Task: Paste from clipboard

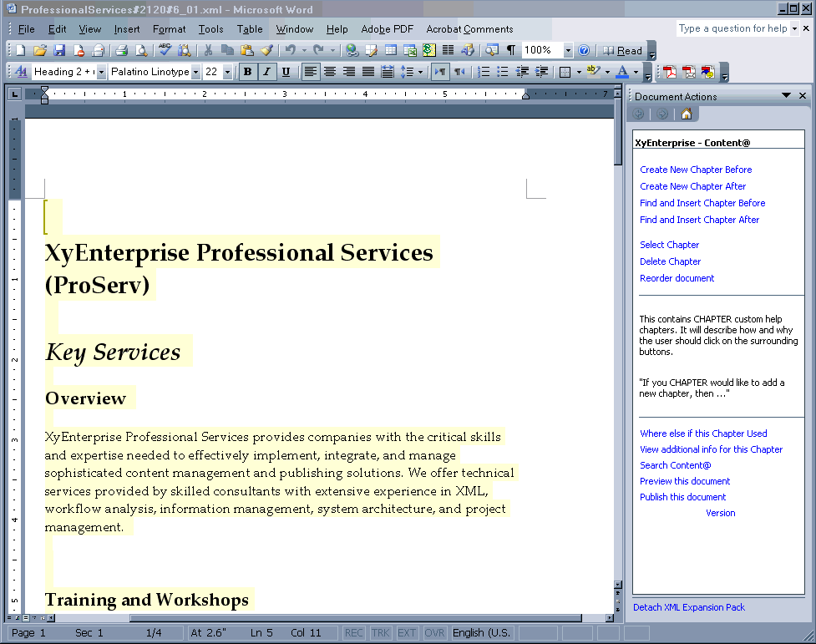Action: tap(246, 50)
